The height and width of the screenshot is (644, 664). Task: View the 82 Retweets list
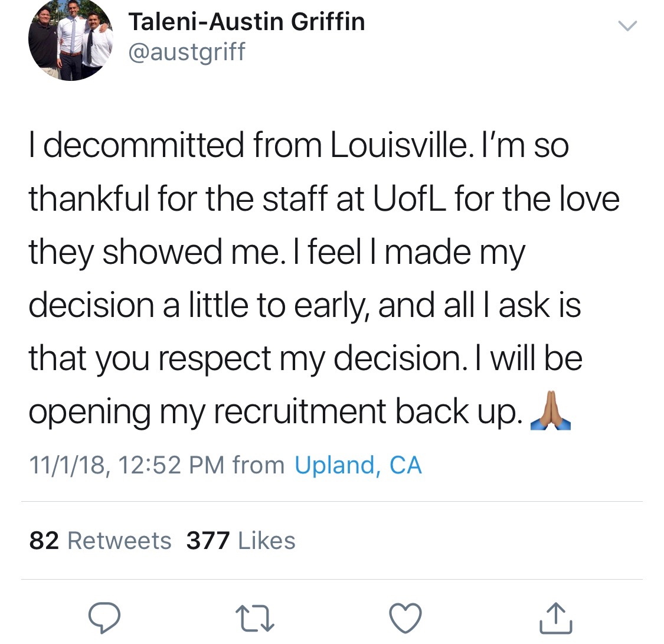click(x=100, y=540)
